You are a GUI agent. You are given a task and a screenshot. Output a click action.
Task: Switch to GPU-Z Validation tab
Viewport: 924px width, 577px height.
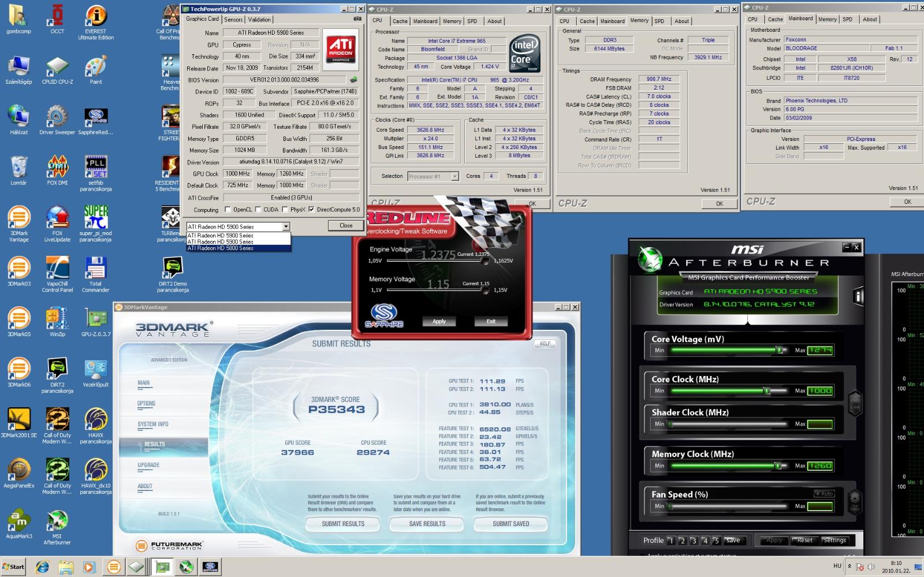259,20
